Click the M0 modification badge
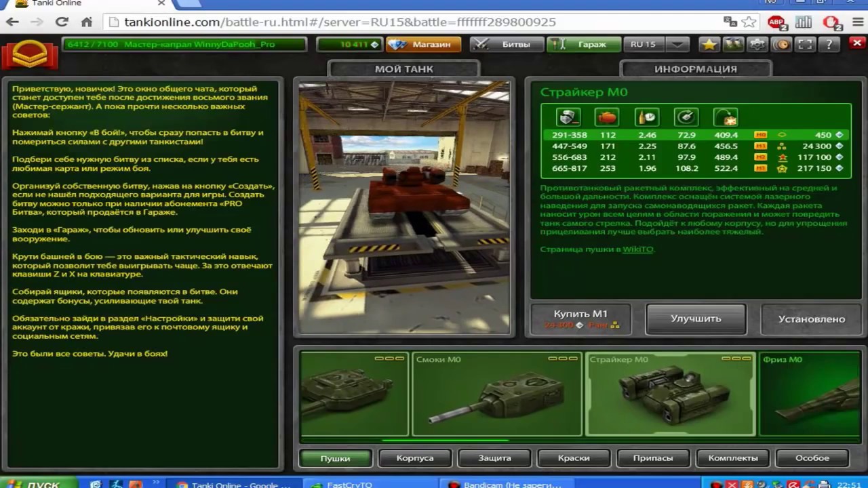 click(x=761, y=135)
